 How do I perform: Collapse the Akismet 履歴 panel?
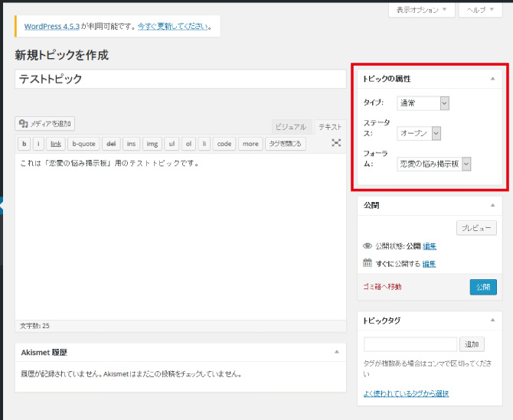click(x=337, y=352)
